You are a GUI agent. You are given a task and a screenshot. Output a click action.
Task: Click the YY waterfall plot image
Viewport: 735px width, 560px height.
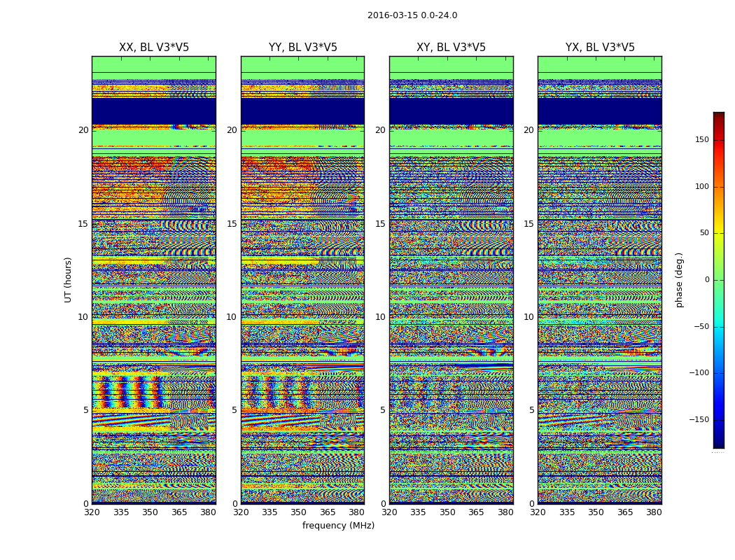(x=303, y=280)
